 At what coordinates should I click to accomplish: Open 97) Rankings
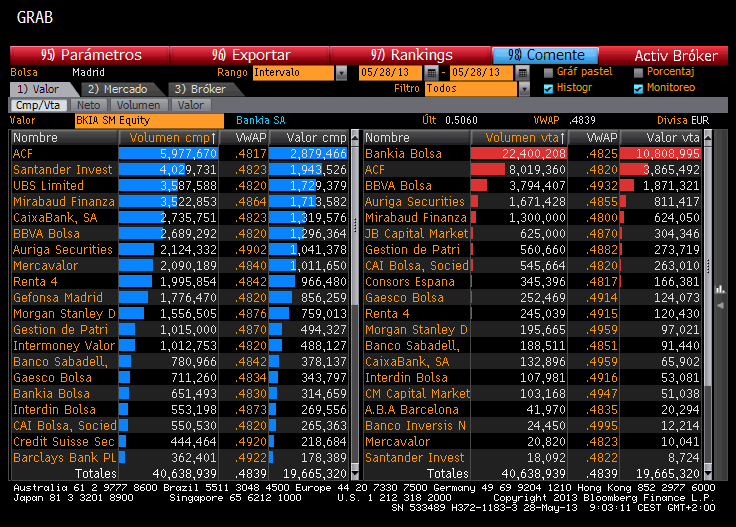coord(411,55)
